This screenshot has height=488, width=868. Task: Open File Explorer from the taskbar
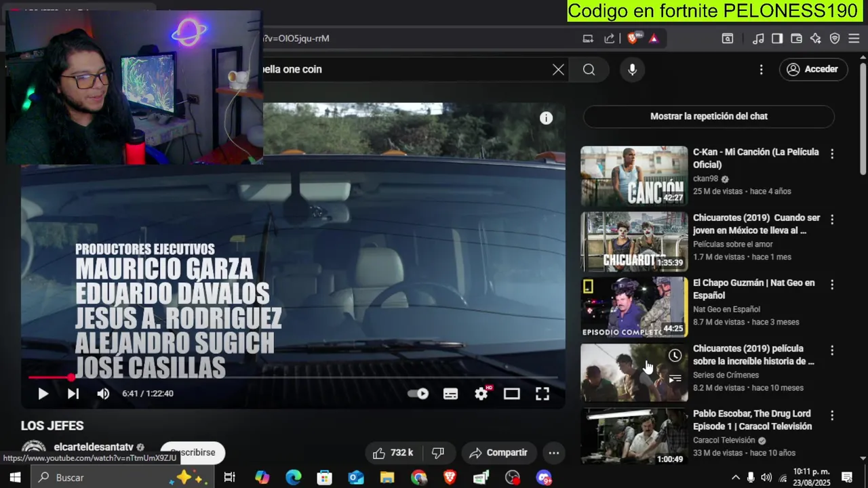click(387, 478)
